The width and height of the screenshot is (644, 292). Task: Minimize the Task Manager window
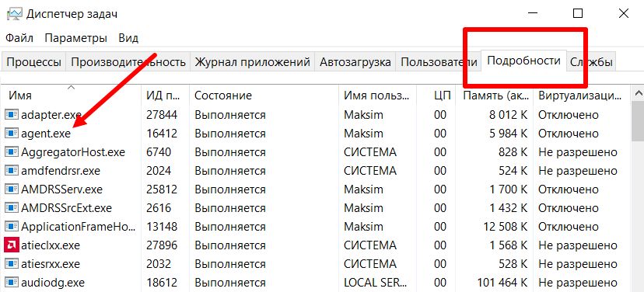click(533, 13)
